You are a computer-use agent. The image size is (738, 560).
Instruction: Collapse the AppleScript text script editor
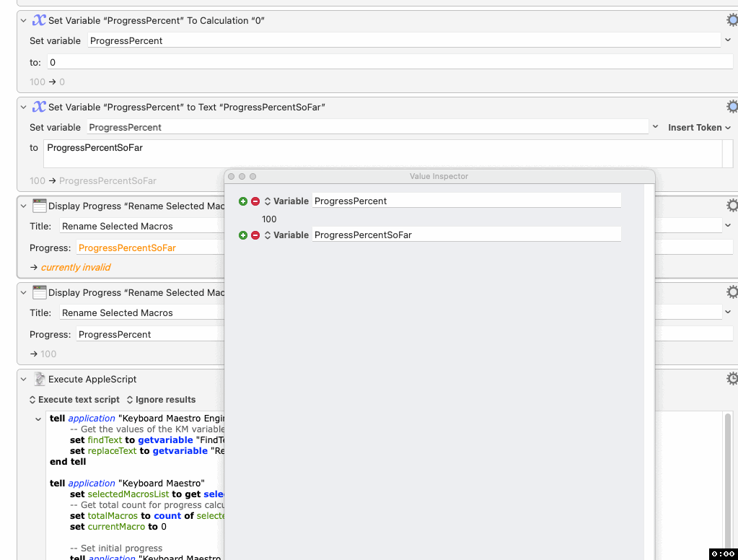38,419
